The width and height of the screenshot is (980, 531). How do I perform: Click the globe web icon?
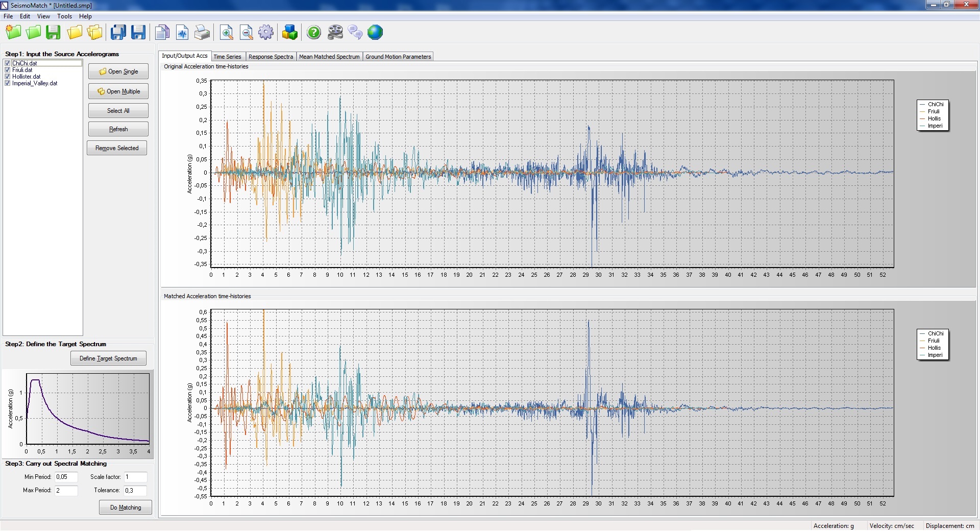coord(375,33)
